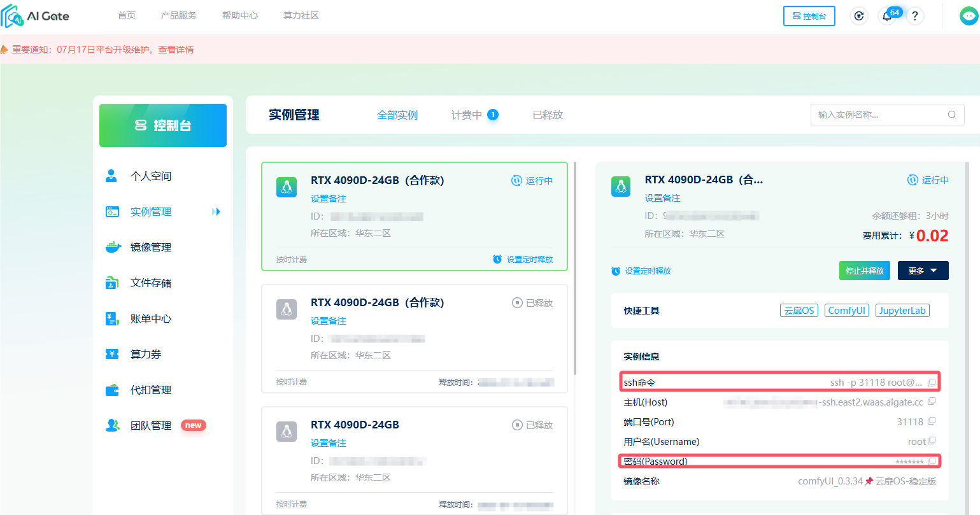Click the alarm clock 设置定时释放 icon
The image size is (980, 515).
tap(614, 271)
